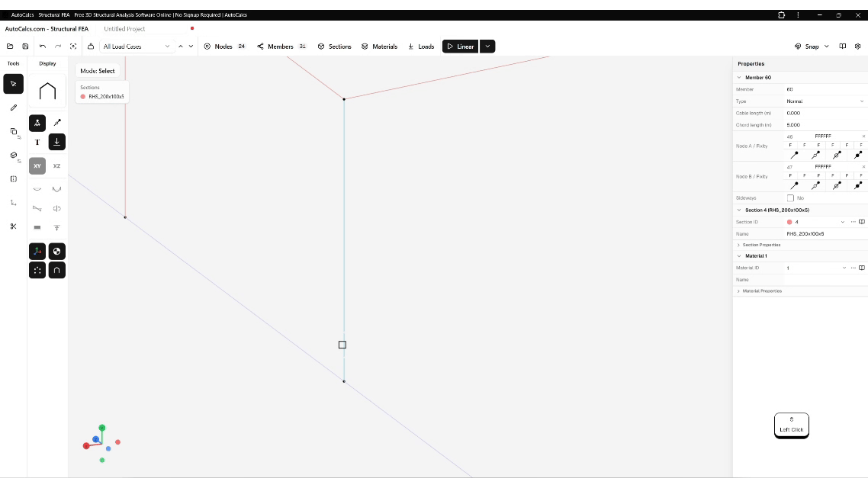Viewport: 868px width, 488px height.
Task: Select the Pencil draw member tool
Action: pos(13,108)
